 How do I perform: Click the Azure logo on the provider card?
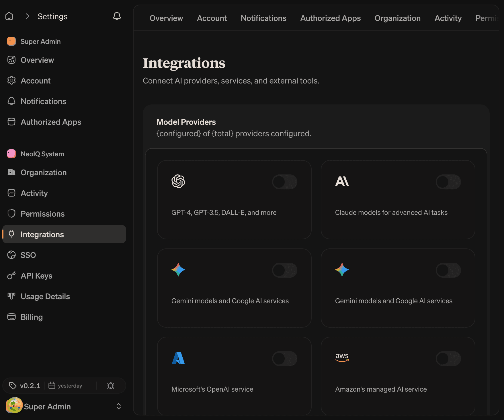[178, 358]
